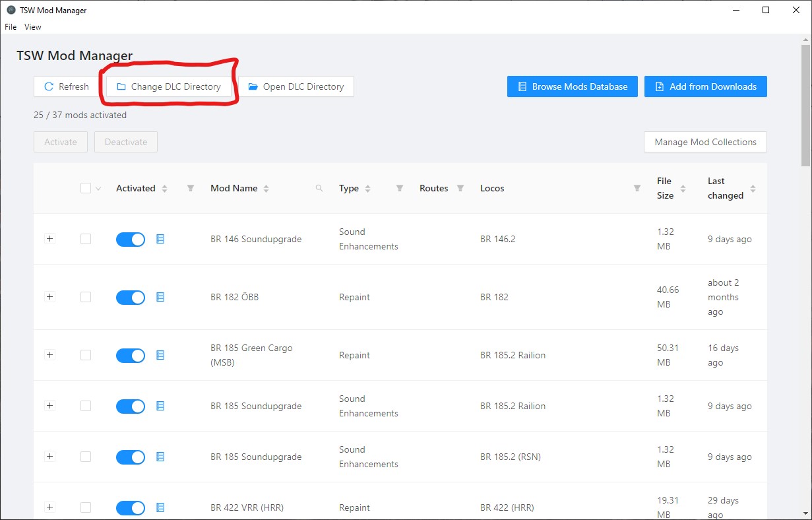Click the Change DLC Directory button
Viewport: 812px width, 520px height.
click(x=169, y=86)
